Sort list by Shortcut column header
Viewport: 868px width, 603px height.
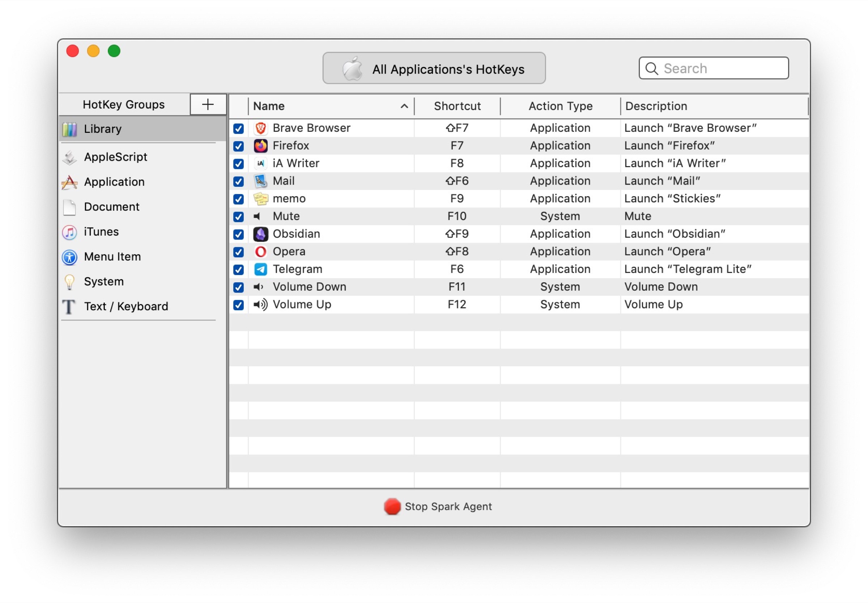[x=457, y=106]
